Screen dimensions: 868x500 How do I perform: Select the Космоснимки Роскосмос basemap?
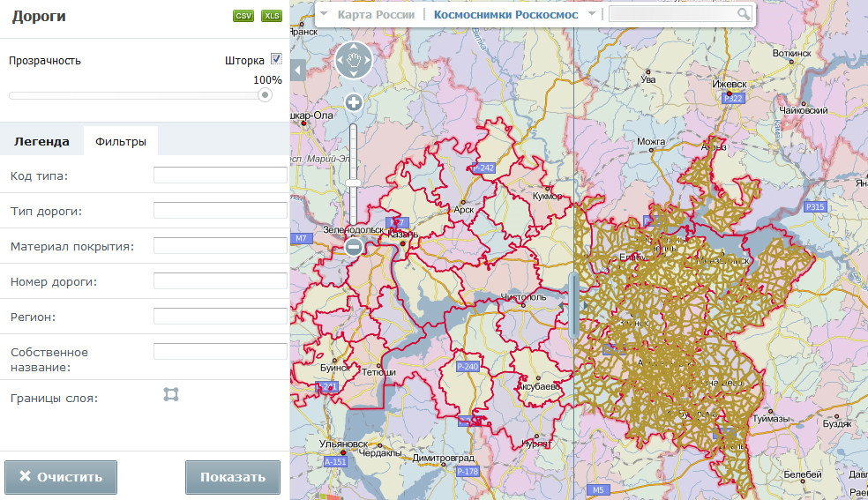point(505,15)
